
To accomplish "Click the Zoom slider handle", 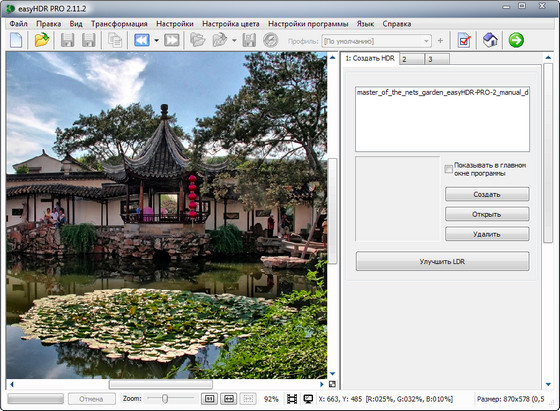I will pyautogui.click(x=165, y=399).
